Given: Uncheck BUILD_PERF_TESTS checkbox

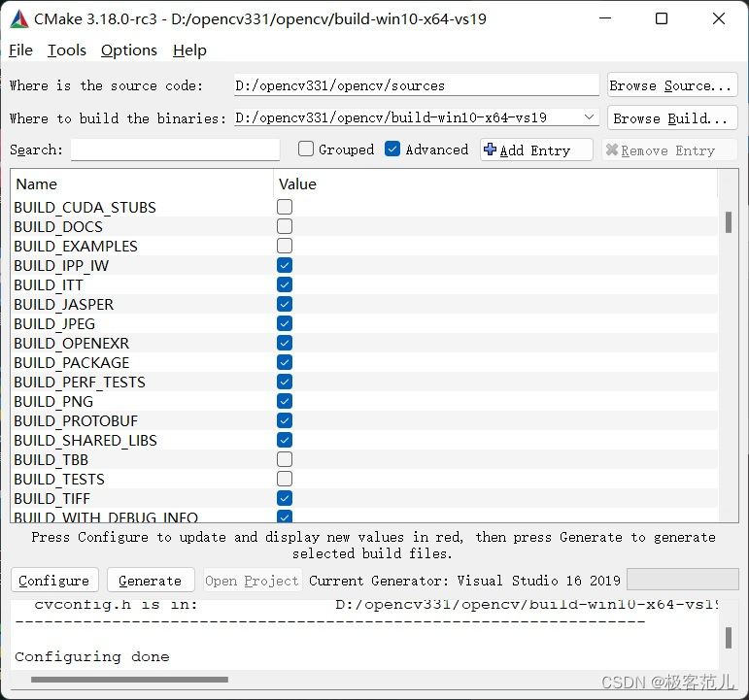Looking at the screenshot, I should click(x=285, y=382).
